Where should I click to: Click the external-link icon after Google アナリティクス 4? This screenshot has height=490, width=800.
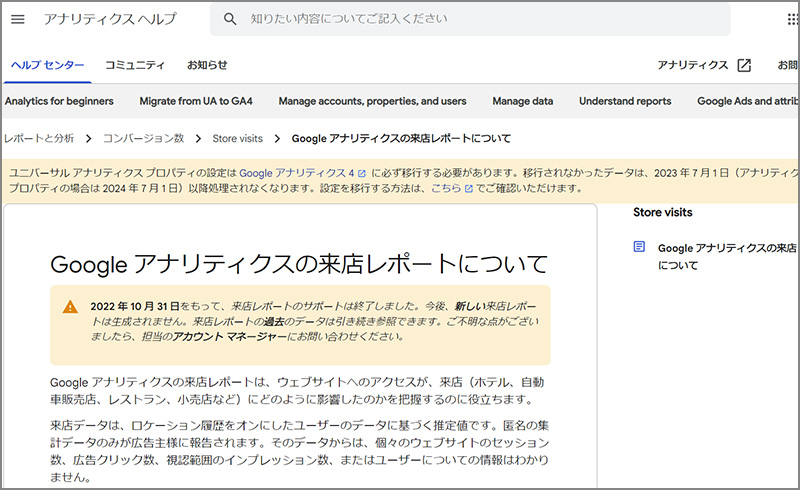pos(362,174)
